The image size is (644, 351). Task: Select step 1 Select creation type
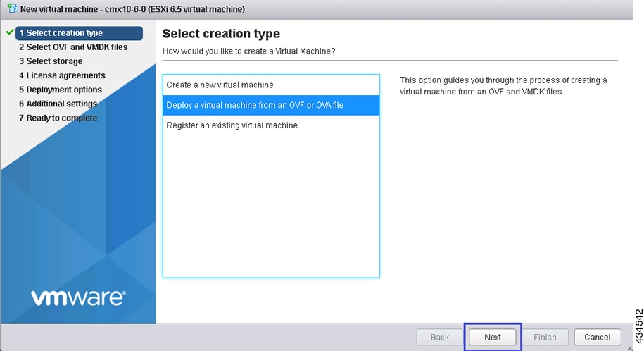[x=80, y=33]
